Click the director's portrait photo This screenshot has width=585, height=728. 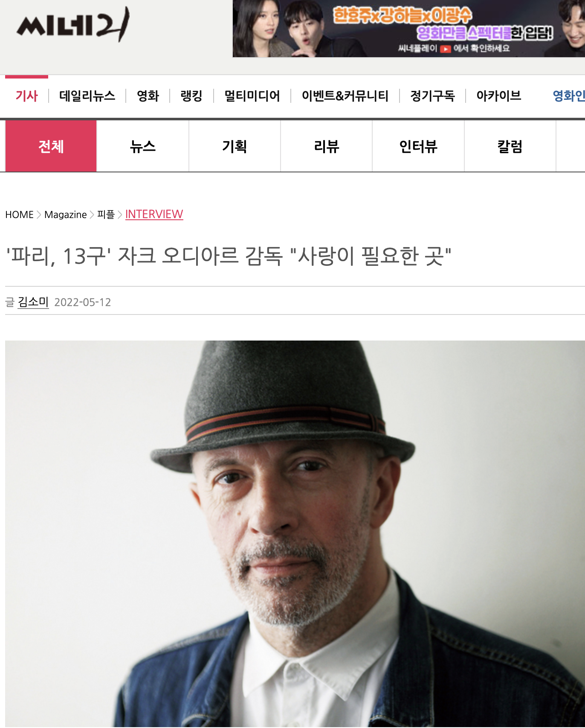coord(295,534)
